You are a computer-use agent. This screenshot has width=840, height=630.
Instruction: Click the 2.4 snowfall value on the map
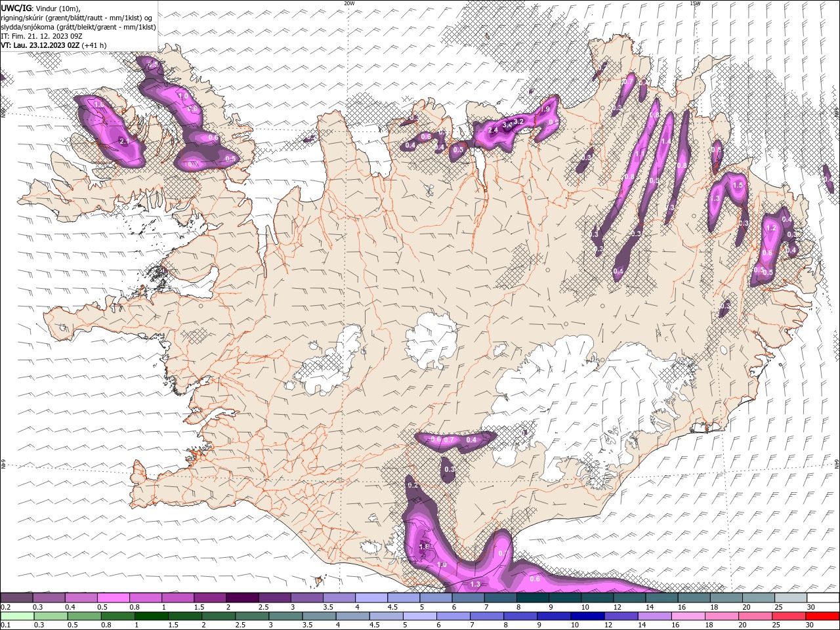point(493,131)
